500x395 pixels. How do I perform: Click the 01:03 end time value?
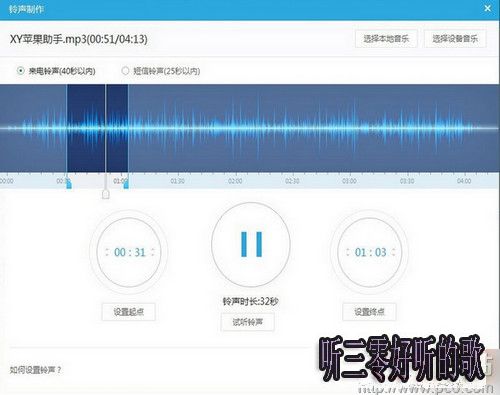[x=370, y=252]
